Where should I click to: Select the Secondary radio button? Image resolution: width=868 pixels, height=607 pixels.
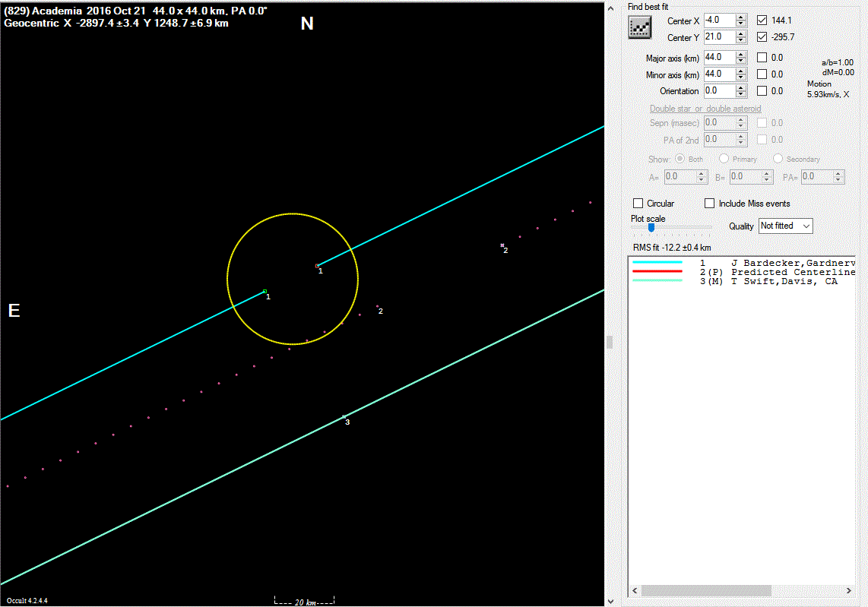click(x=778, y=158)
